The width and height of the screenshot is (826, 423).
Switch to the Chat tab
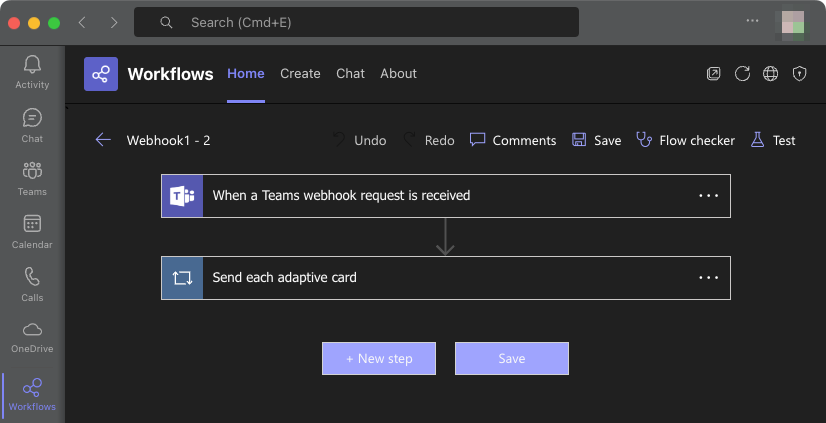(x=350, y=74)
